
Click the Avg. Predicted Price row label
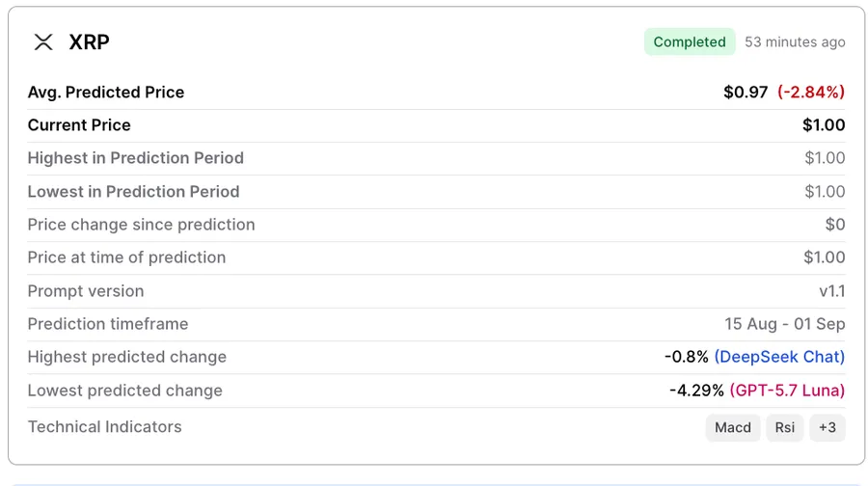(106, 92)
